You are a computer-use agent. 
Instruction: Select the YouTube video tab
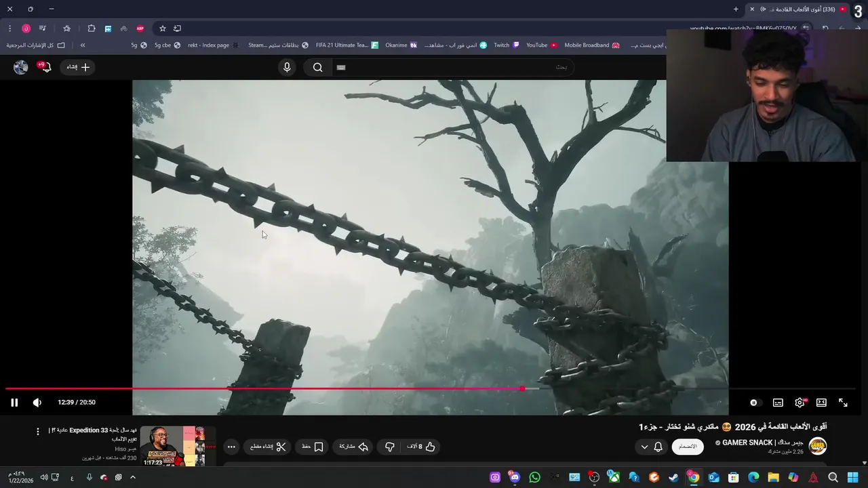pyautogui.click(x=799, y=9)
